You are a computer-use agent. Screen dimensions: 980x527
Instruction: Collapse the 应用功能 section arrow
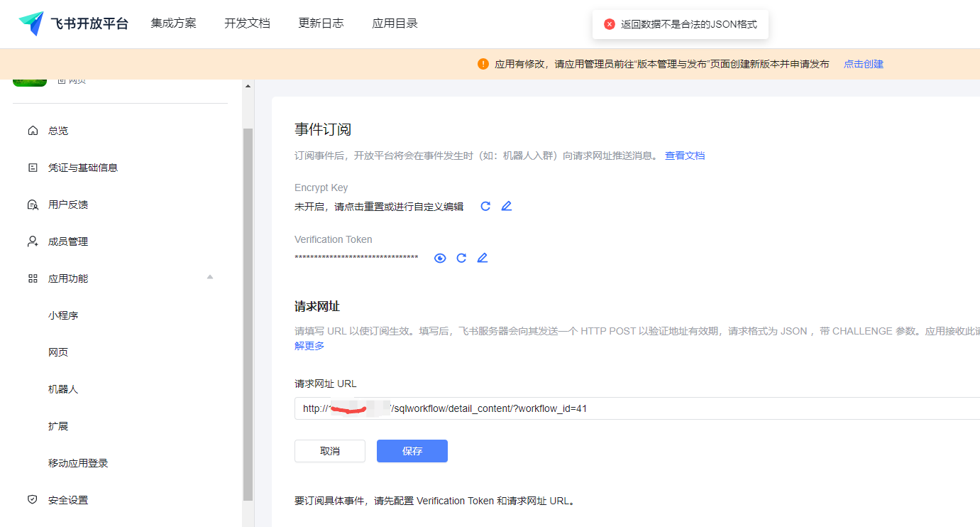pyautogui.click(x=210, y=277)
